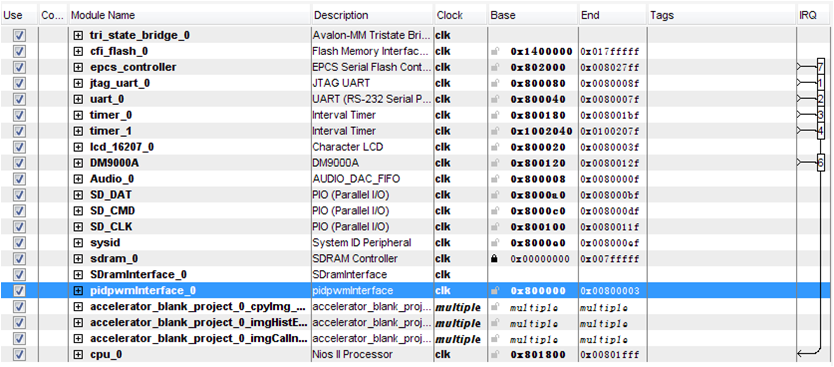Expand the Audio_0 module

[x=78, y=179]
